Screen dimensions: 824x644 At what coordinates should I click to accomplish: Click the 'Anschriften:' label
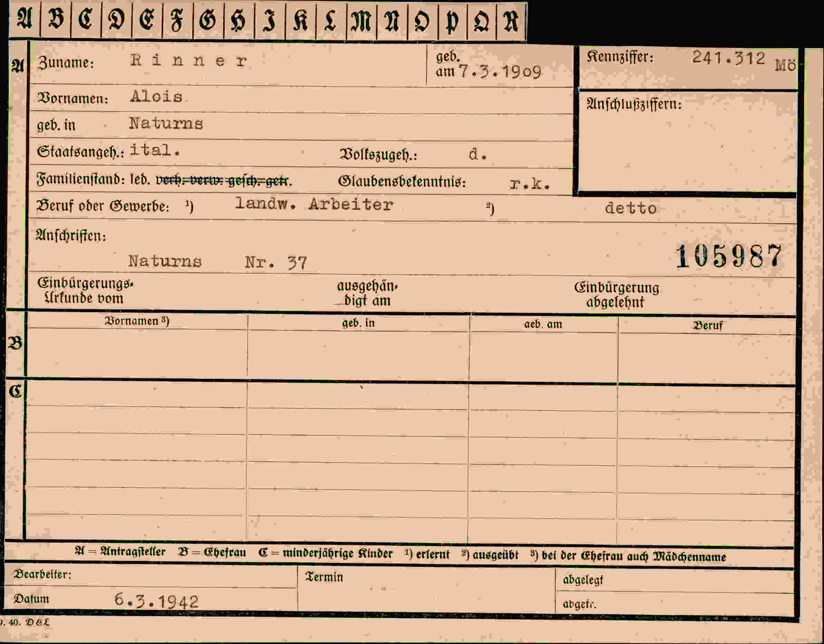pos(71,236)
